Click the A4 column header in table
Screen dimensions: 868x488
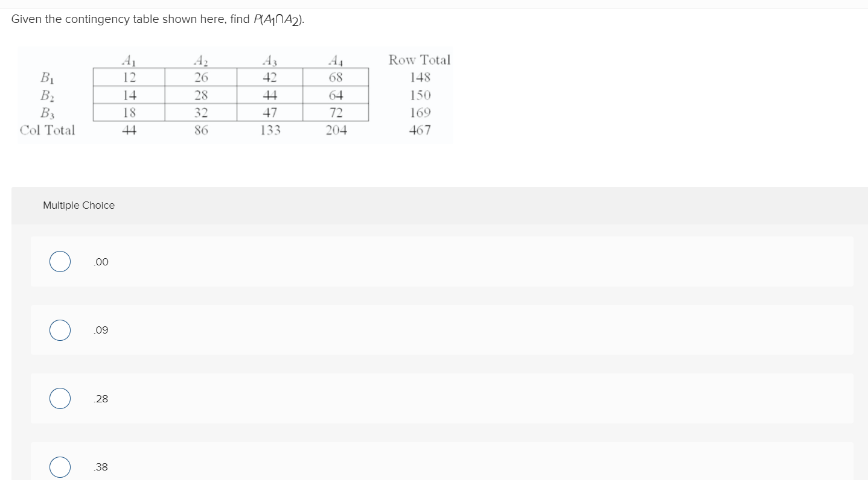pos(336,60)
